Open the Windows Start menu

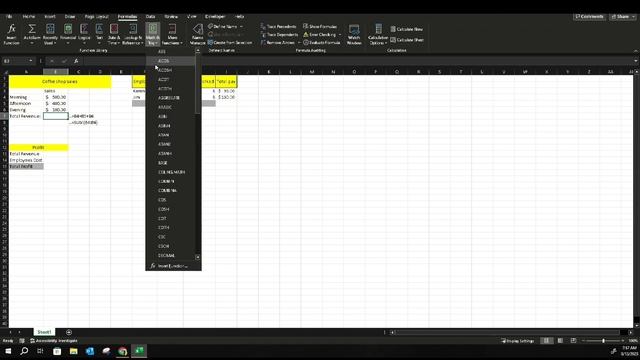pyautogui.click(x=8, y=351)
